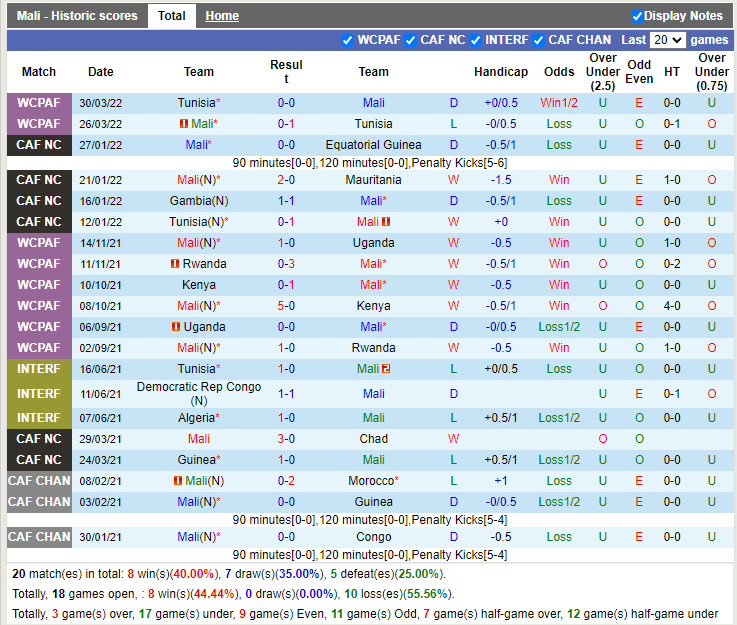Viewport: 737px width, 625px height.
Task: Disable the CAF NC filter checkbox
Action: (412, 40)
